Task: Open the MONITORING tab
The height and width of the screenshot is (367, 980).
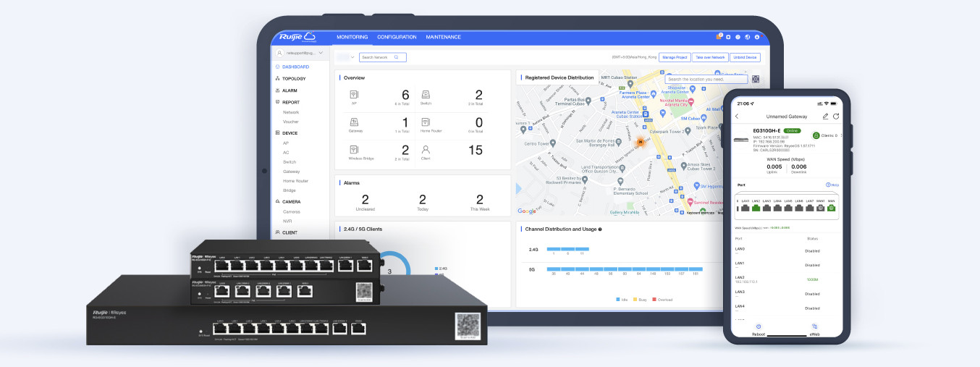Action: click(x=352, y=37)
